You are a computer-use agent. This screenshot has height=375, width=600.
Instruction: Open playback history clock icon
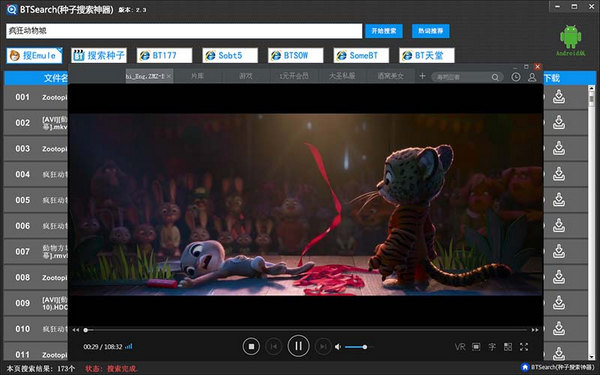click(515, 77)
